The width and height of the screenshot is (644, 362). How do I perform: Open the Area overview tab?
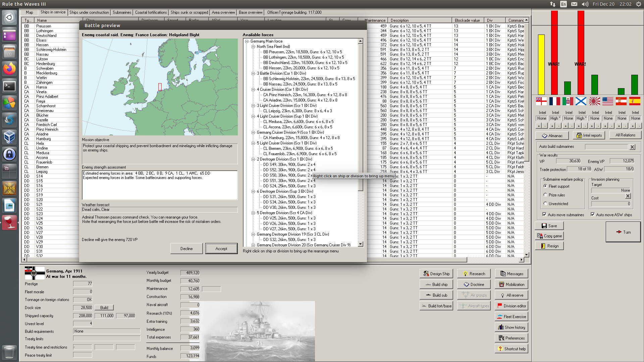[x=223, y=12]
